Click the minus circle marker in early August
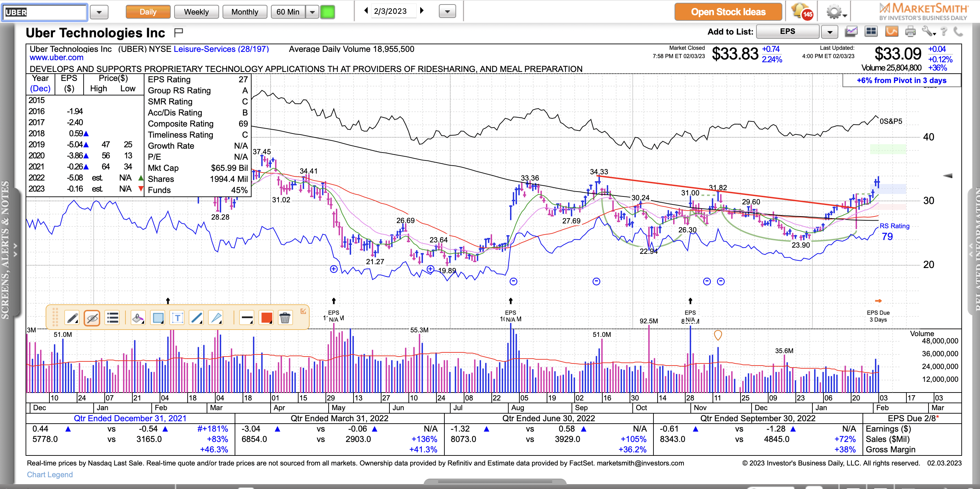The height and width of the screenshot is (489, 980). [x=513, y=282]
